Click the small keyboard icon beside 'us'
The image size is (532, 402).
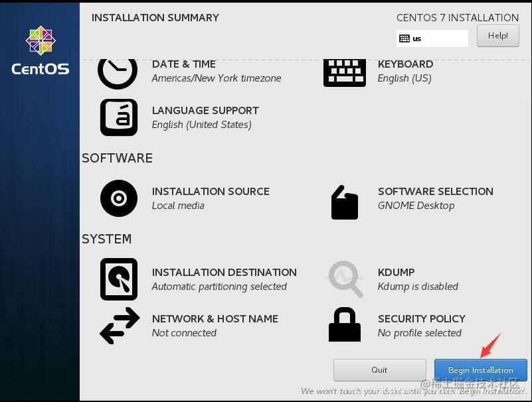[404, 38]
